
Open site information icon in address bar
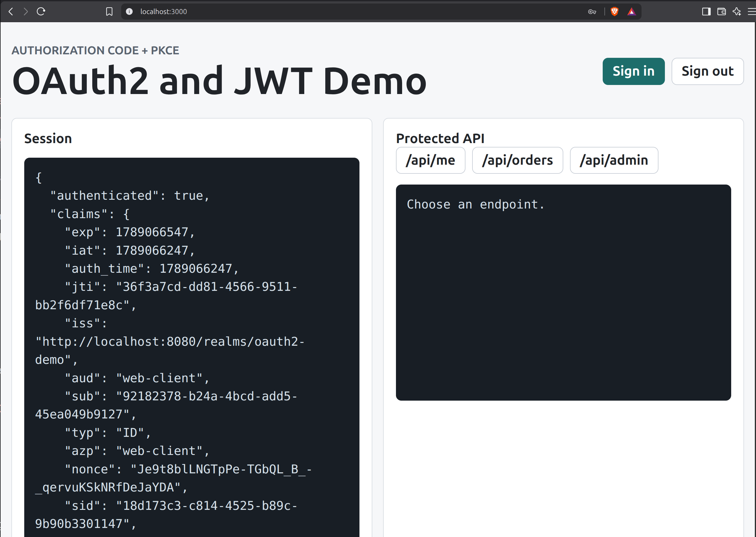(129, 12)
